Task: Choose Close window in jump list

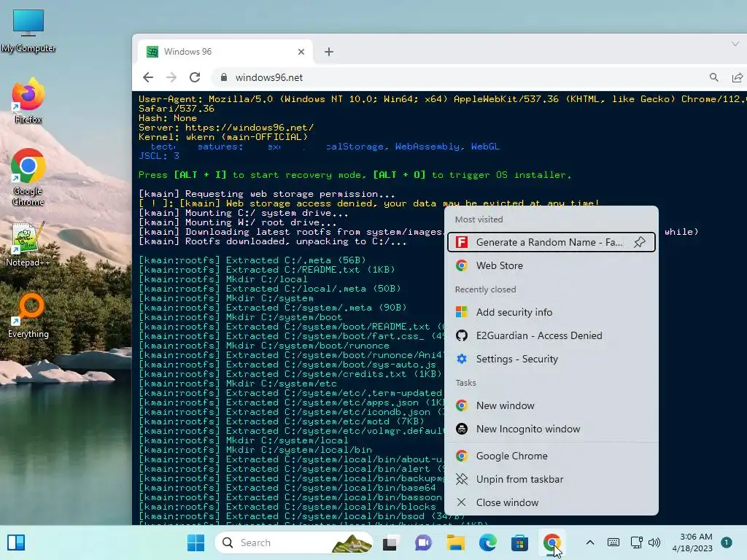Action: (551, 502)
